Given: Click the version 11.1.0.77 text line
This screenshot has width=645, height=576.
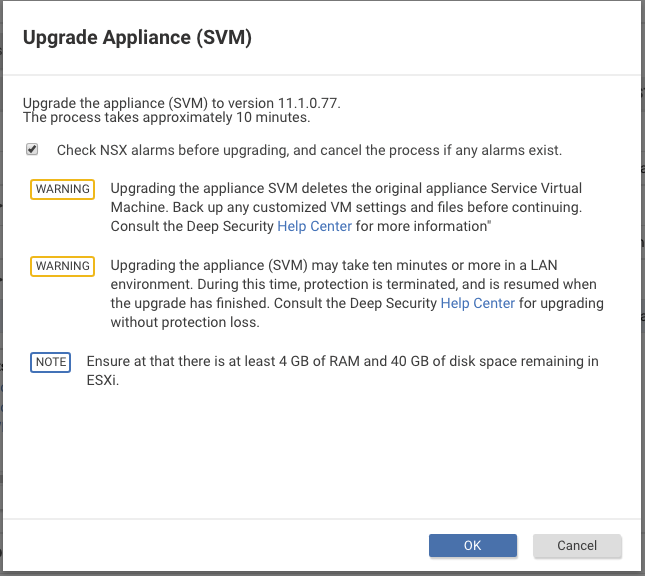Looking at the screenshot, I should [188, 103].
